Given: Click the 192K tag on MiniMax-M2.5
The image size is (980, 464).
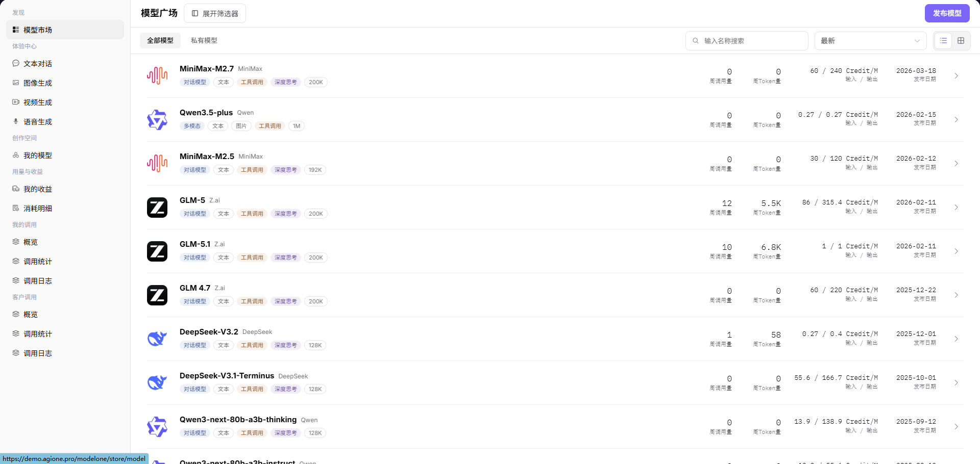Looking at the screenshot, I should 315,170.
